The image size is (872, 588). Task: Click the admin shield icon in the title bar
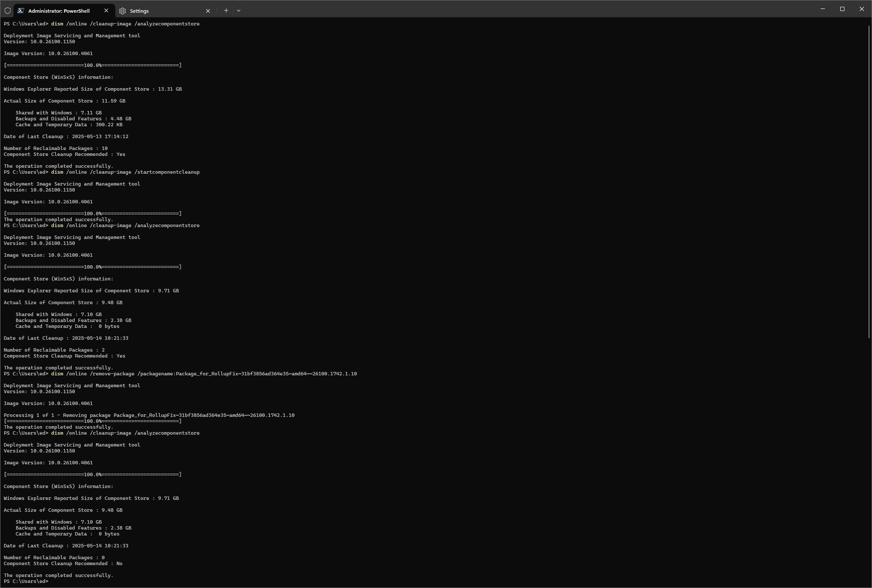[x=8, y=10]
